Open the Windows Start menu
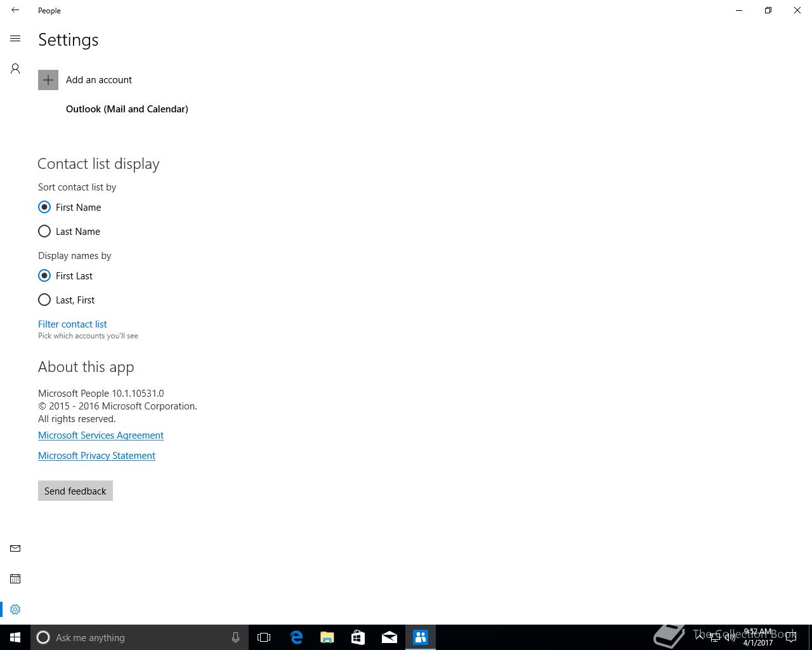 point(15,637)
